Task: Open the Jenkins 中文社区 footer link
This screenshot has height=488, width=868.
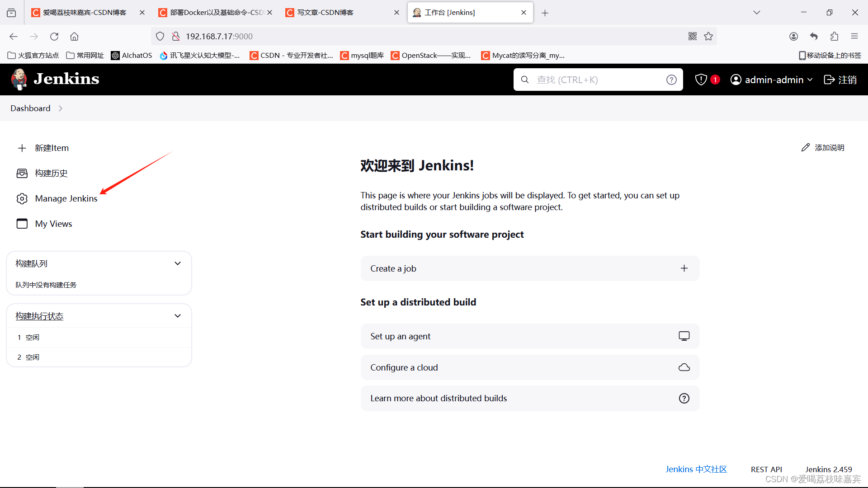Action: tap(696, 469)
